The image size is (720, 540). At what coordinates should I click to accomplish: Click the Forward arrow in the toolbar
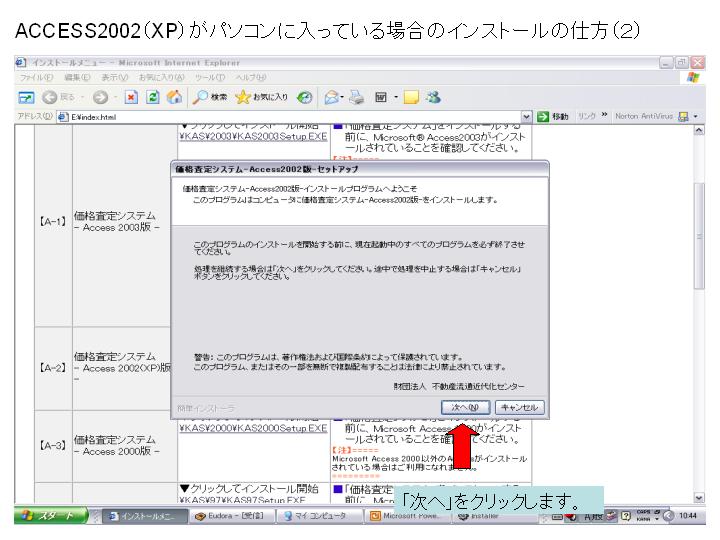pyautogui.click(x=100, y=97)
